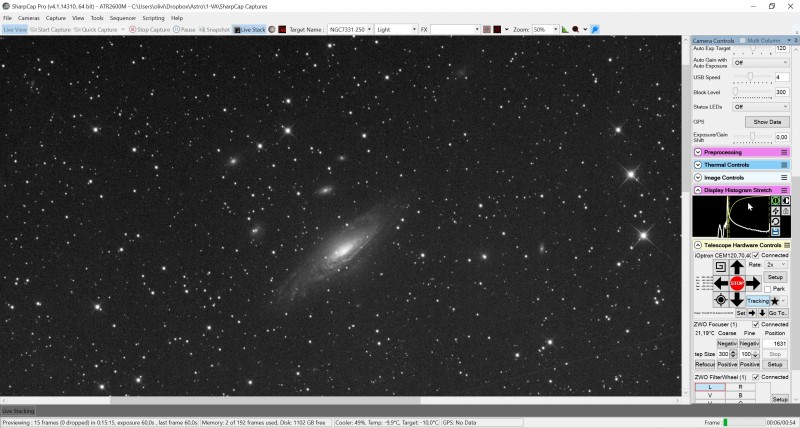Image resolution: width=800 pixels, height=428 pixels.
Task: Select the L filter in filter wheel
Action: [710, 387]
